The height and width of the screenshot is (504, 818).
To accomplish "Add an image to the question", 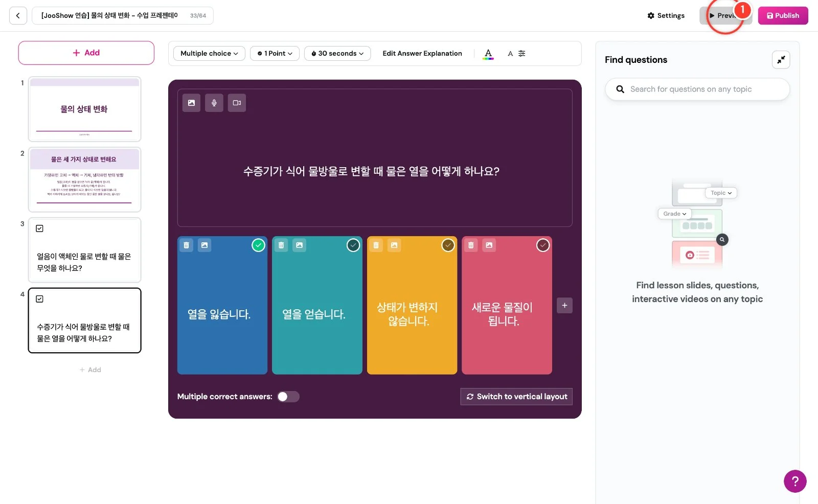I will pyautogui.click(x=191, y=103).
